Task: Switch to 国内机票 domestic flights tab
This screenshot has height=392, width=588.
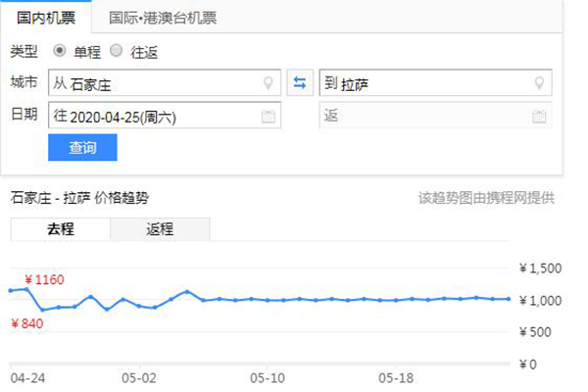Action: [x=45, y=17]
